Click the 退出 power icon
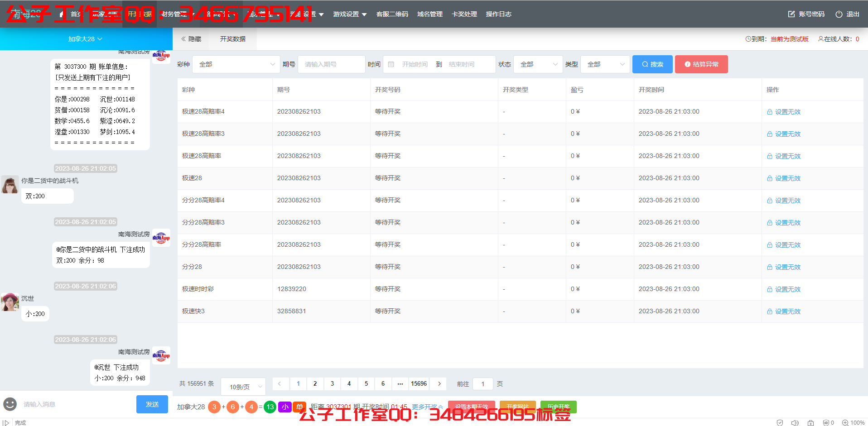 pos(839,14)
